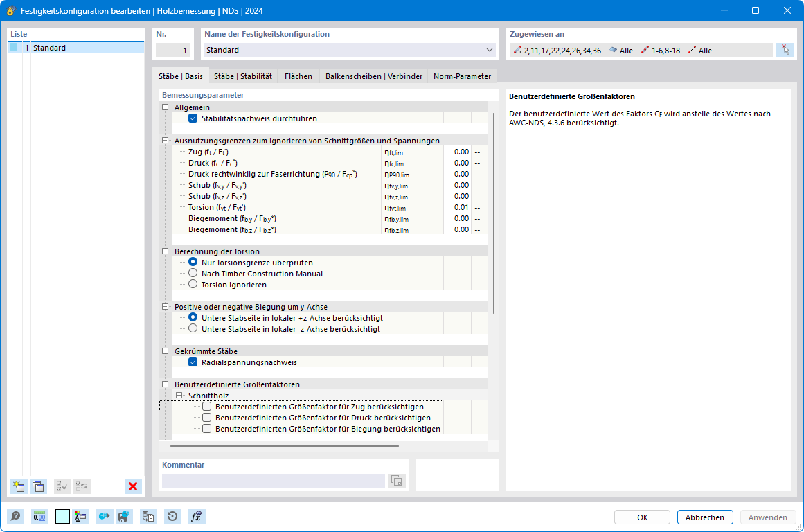Screen dimensions: 804x532
Task: Click the member icon before 2,11,17,22,24,26,34,36
Action: pyautogui.click(x=517, y=51)
